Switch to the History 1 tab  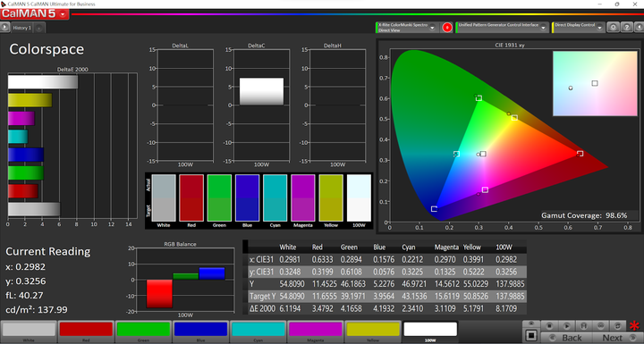pyautogui.click(x=21, y=28)
